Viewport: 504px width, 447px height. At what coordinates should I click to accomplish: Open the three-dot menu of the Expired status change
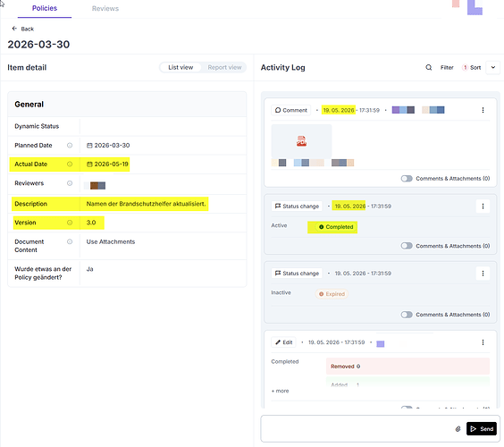point(483,274)
